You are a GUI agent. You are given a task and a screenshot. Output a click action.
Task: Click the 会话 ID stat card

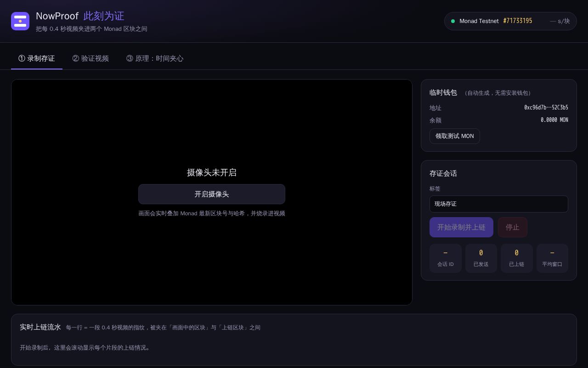pos(446,258)
